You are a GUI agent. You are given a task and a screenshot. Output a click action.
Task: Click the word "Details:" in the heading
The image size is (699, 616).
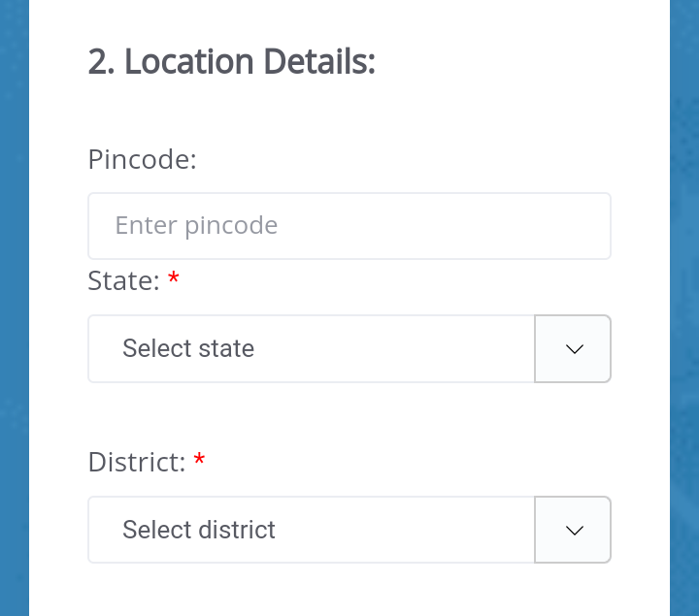pos(318,63)
